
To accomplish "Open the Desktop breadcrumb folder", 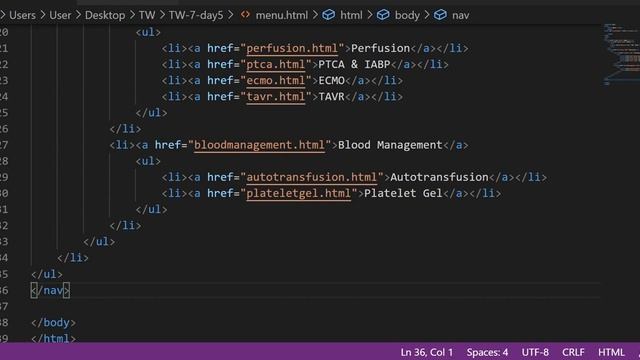I will (105, 15).
